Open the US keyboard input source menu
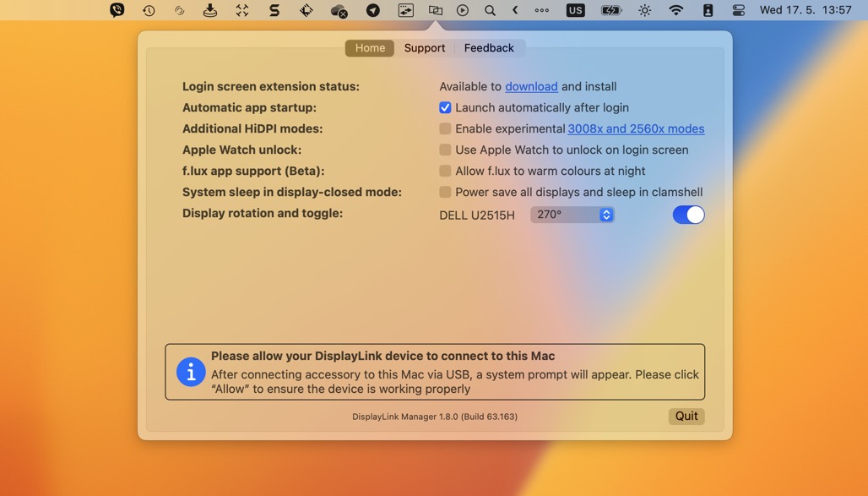The width and height of the screenshot is (868, 496). pyautogui.click(x=575, y=10)
